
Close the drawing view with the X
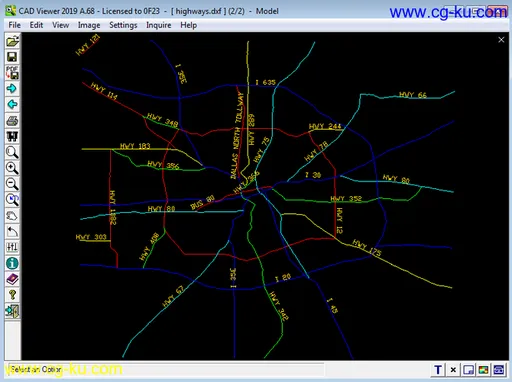point(501,40)
